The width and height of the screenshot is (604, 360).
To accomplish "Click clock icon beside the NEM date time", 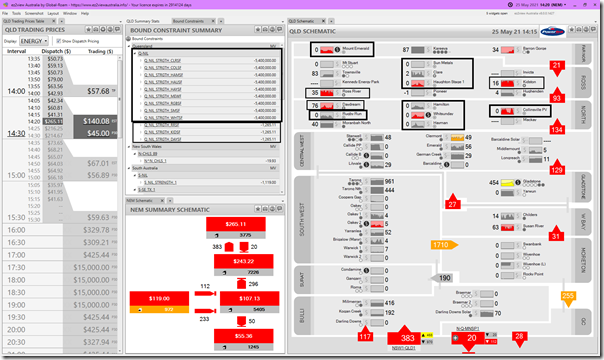I will (510, 5).
